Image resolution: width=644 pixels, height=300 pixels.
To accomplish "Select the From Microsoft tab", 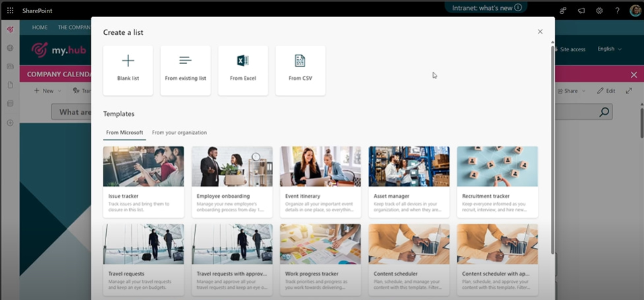I will 125,133.
